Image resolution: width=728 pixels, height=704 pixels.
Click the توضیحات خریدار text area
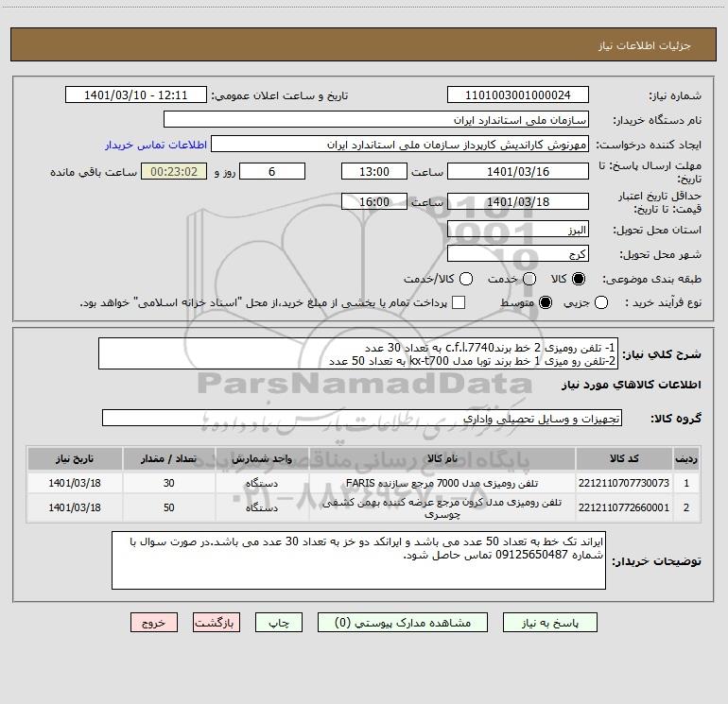358,560
